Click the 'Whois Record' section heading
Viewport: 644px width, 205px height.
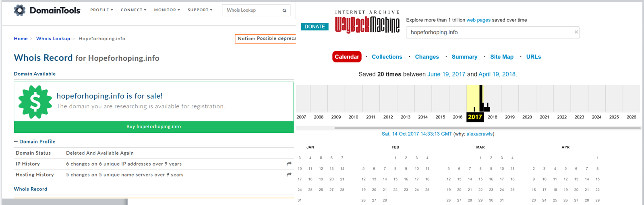click(30, 189)
